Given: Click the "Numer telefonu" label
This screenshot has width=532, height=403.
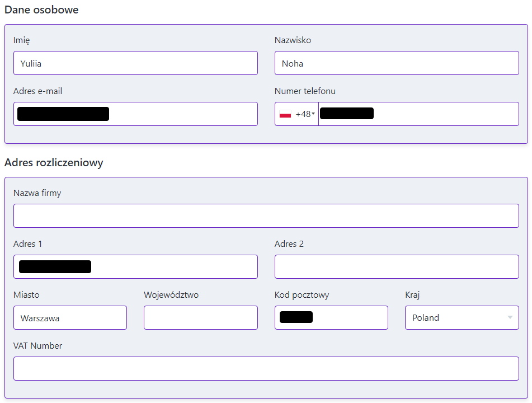Looking at the screenshot, I should (305, 91).
